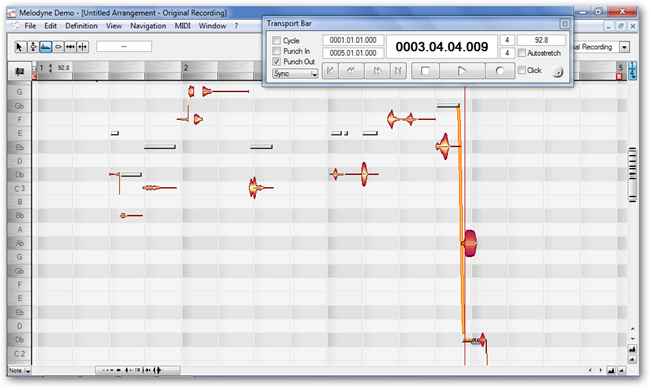Click the horizontal zoom in icon
This screenshot has width=650, height=388.
[611, 370]
